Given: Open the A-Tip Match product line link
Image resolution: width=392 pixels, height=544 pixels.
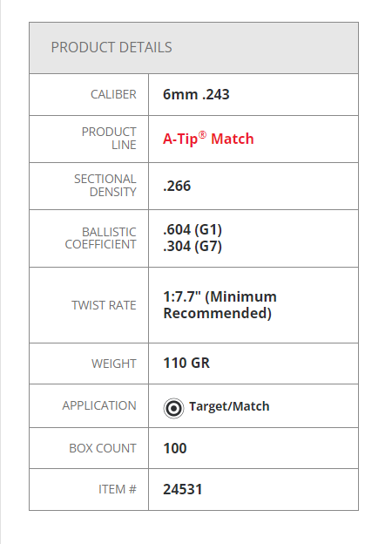Looking at the screenshot, I should 208,139.
